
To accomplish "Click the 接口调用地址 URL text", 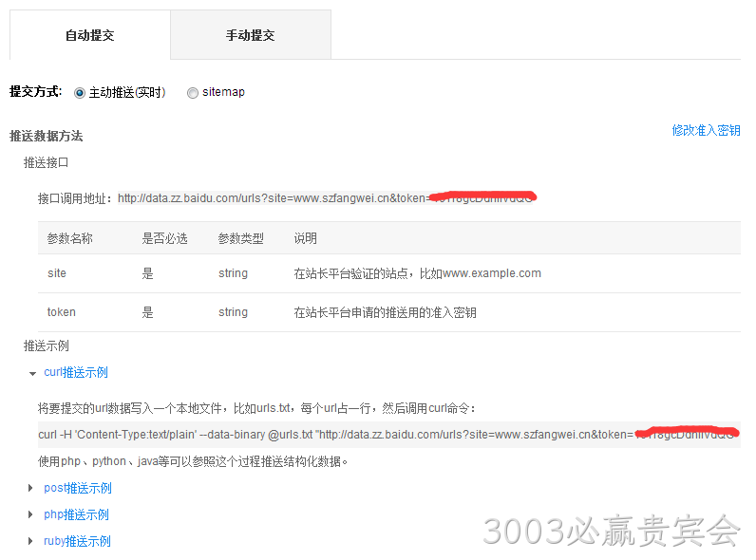I will pos(327,198).
